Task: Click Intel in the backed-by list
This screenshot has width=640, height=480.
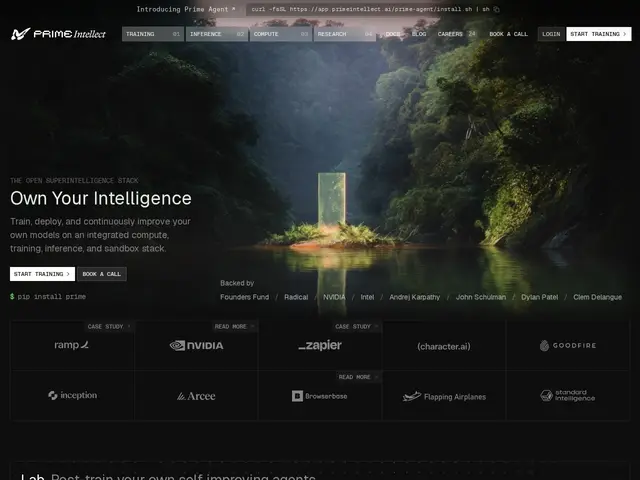Action: 367,297
